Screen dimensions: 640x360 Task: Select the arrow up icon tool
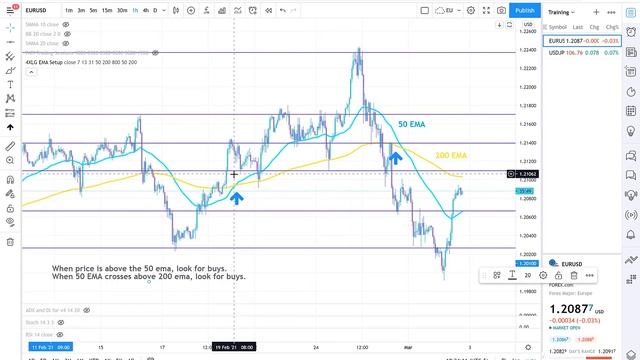10,127
